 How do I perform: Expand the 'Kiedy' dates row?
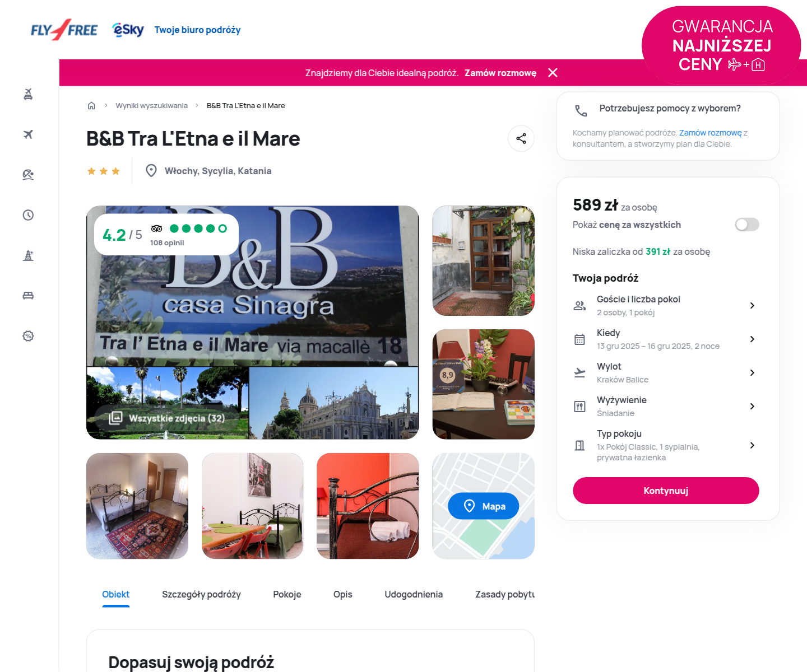point(665,339)
